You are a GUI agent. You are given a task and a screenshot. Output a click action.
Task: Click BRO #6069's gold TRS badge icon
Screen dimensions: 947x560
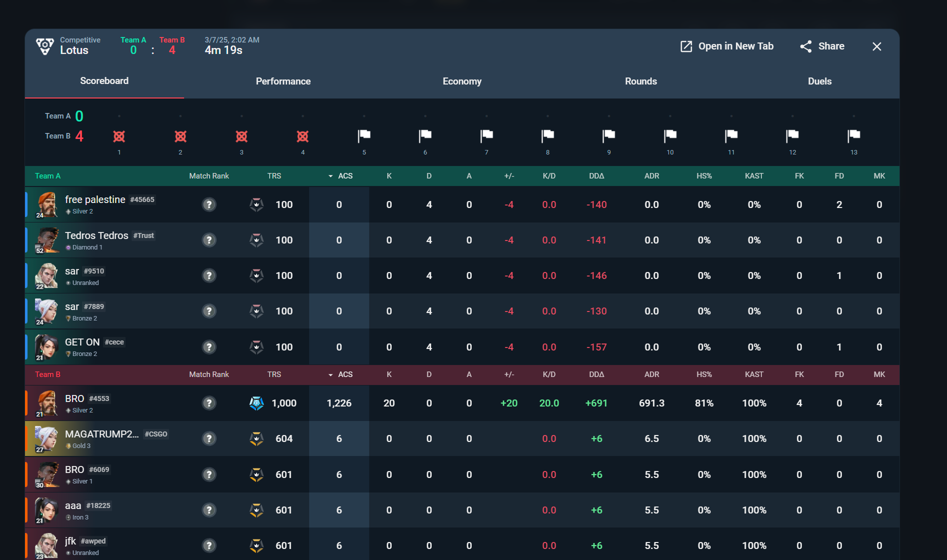click(x=257, y=474)
